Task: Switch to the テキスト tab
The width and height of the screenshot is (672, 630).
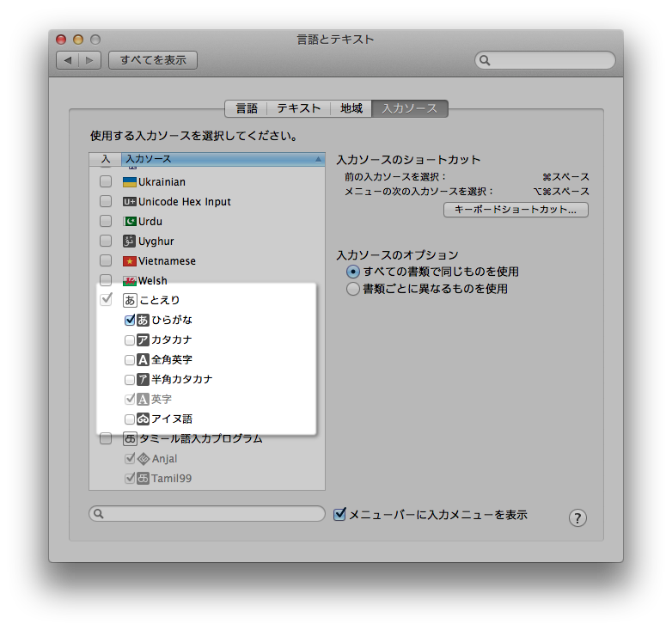Action: click(x=299, y=108)
